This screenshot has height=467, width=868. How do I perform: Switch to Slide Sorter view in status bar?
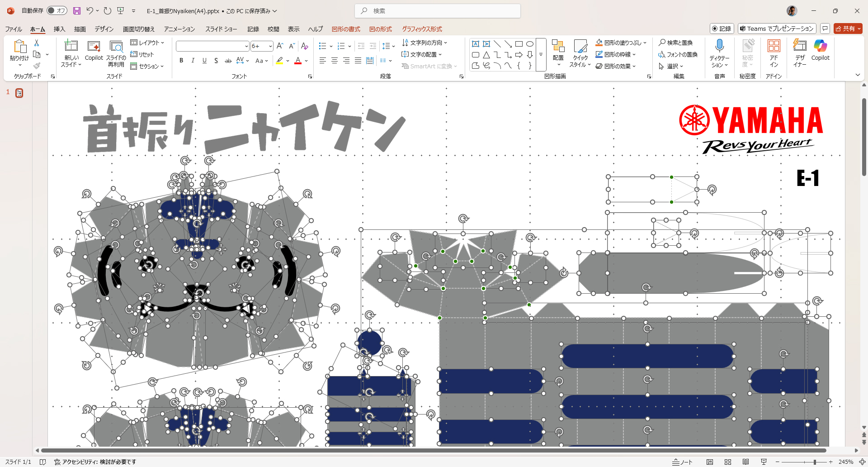coord(728,462)
